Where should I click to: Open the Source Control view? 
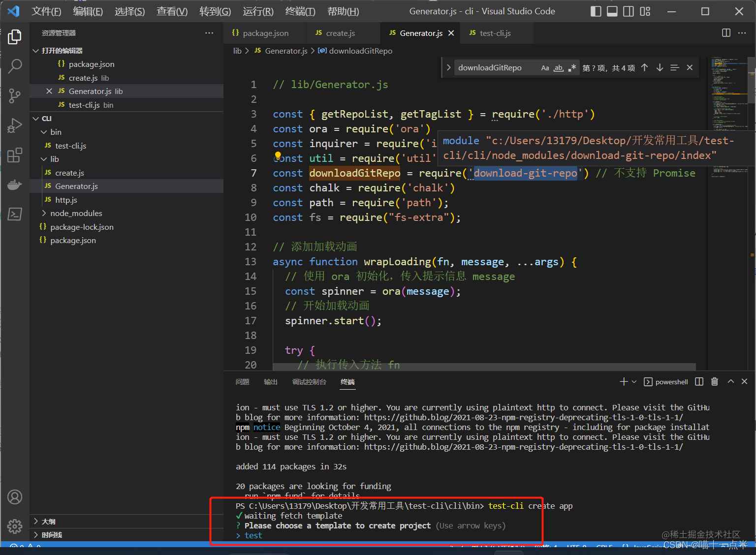(15, 95)
